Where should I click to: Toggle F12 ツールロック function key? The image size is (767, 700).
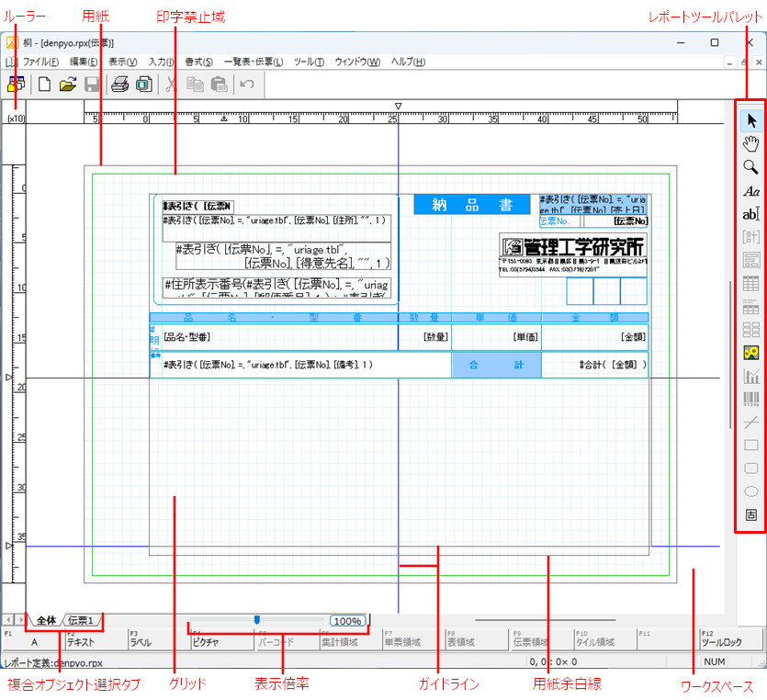click(731, 639)
